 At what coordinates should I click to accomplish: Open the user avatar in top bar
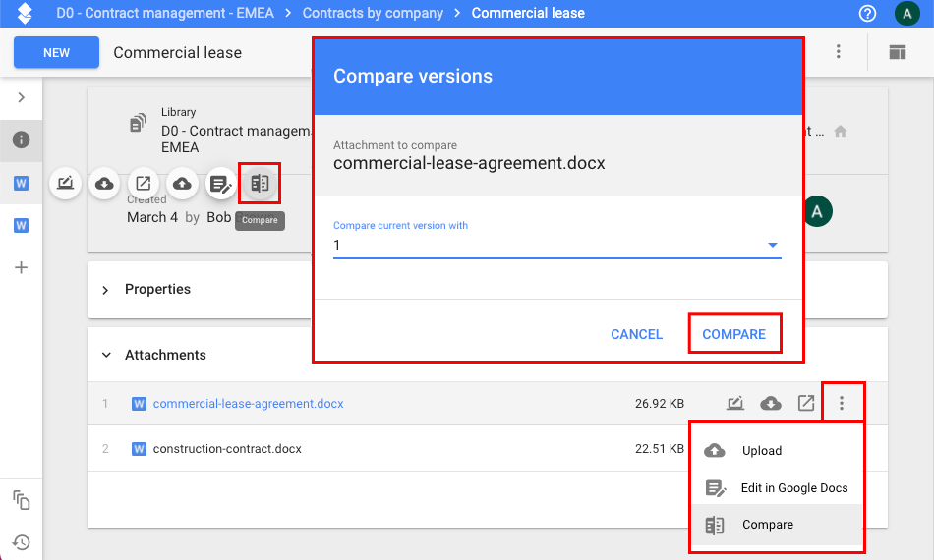tap(907, 13)
